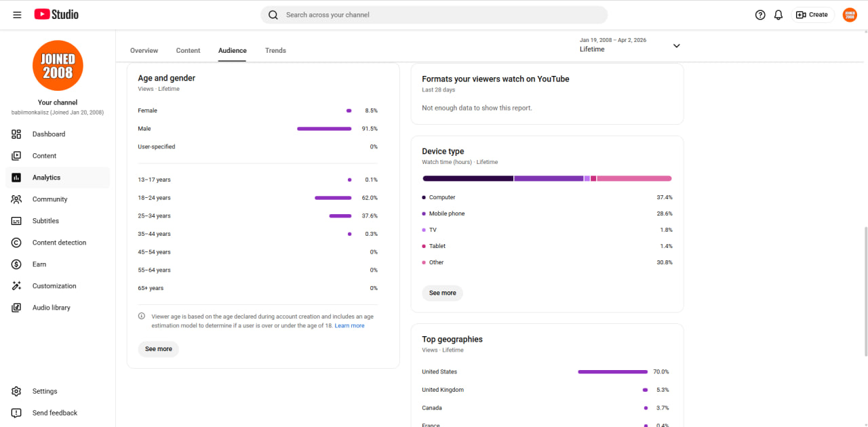Click the Canada geography row
Screen dimensions: 868x427
546,408
